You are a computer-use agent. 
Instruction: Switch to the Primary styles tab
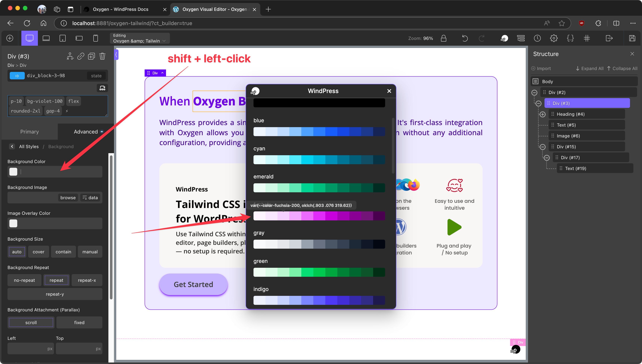[x=29, y=131]
